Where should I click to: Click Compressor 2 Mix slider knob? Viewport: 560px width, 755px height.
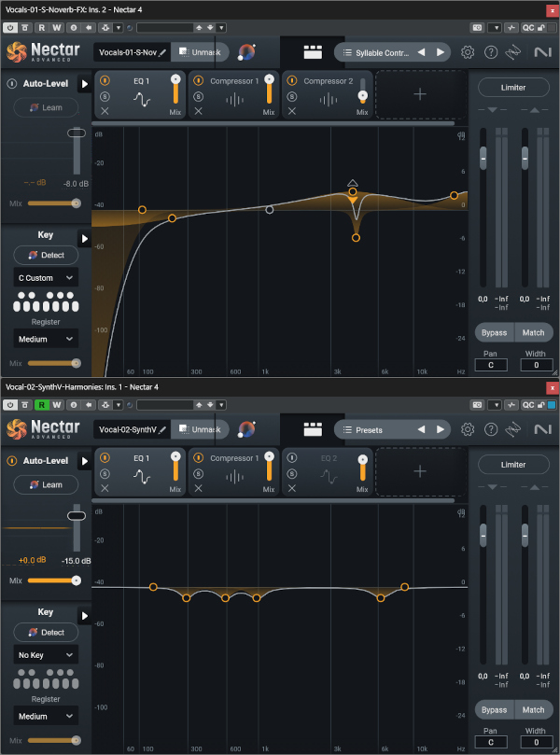[362, 96]
